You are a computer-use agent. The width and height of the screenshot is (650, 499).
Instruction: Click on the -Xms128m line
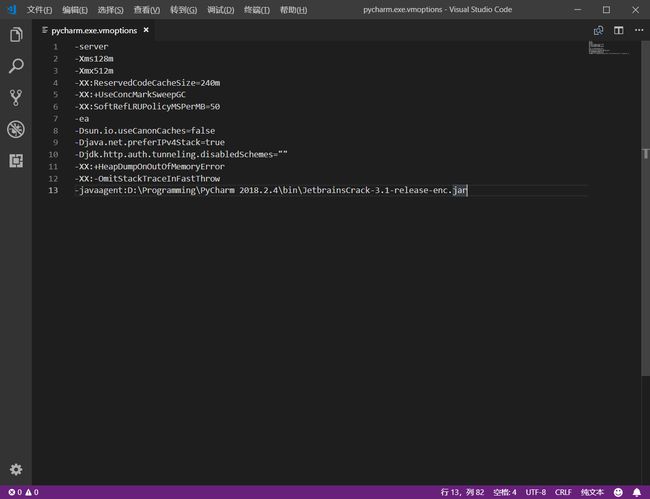click(x=94, y=59)
